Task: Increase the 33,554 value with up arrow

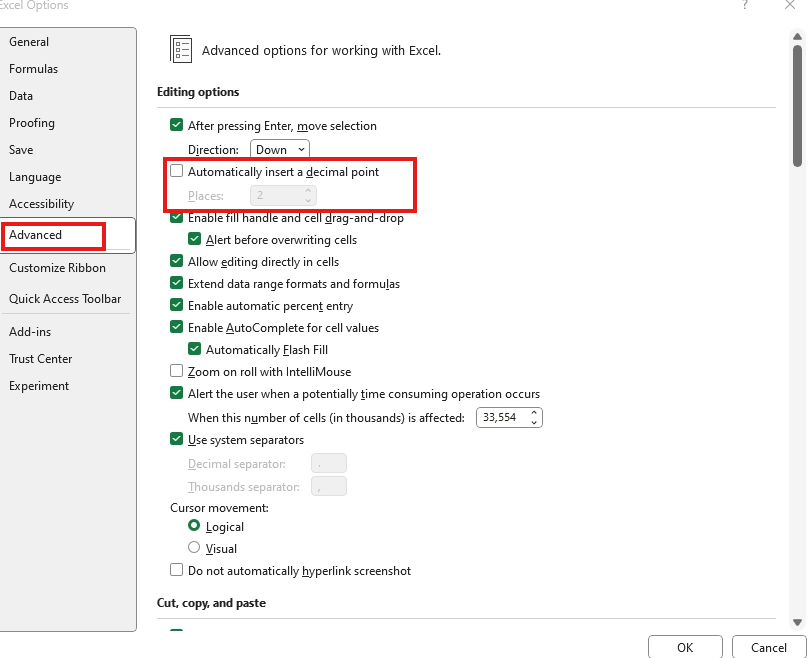Action: (x=534, y=413)
